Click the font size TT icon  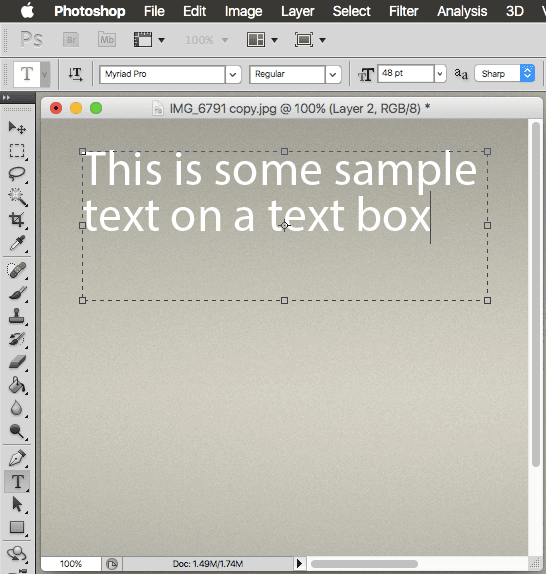point(366,75)
